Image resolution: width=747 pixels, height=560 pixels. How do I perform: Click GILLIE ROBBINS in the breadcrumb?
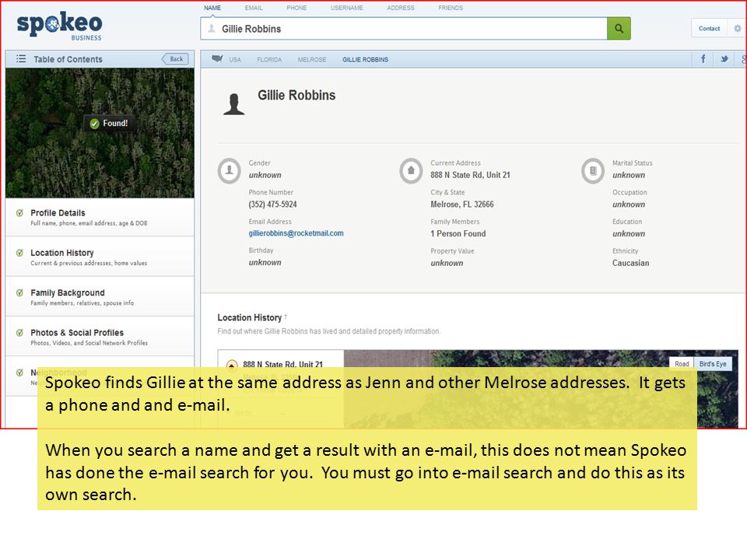[366, 60]
